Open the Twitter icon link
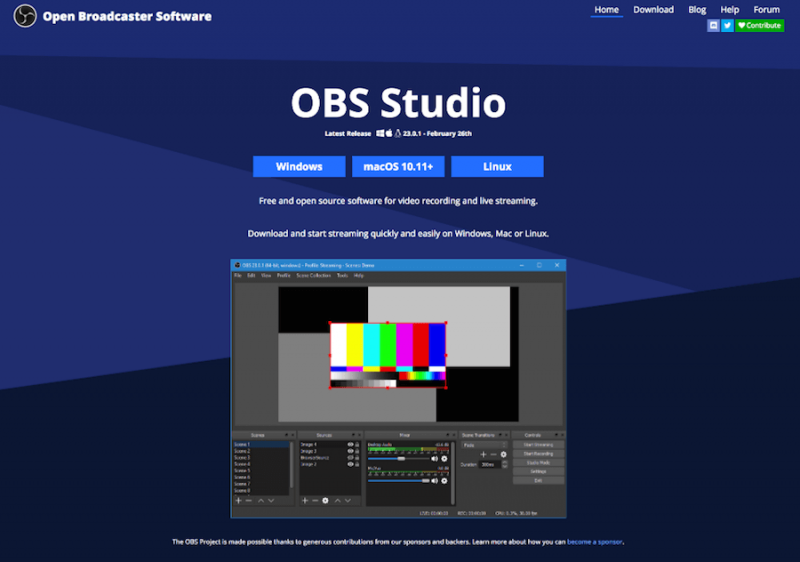 (728, 25)
